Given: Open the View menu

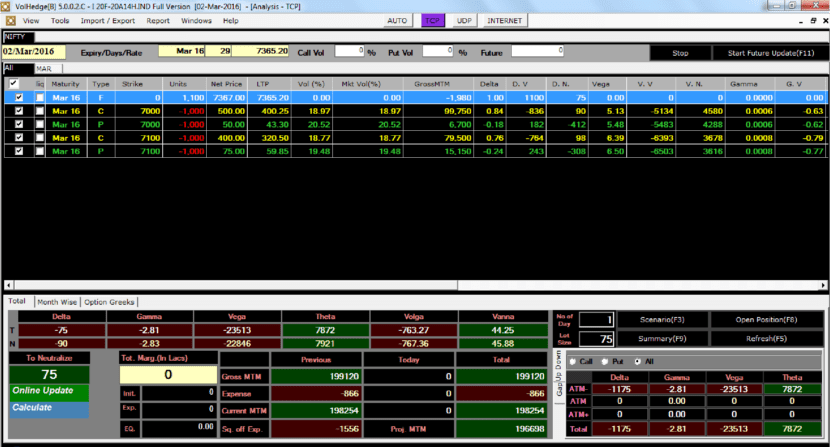Looking at the screenshot, I should pyautogui.click(x=31, y=21).
